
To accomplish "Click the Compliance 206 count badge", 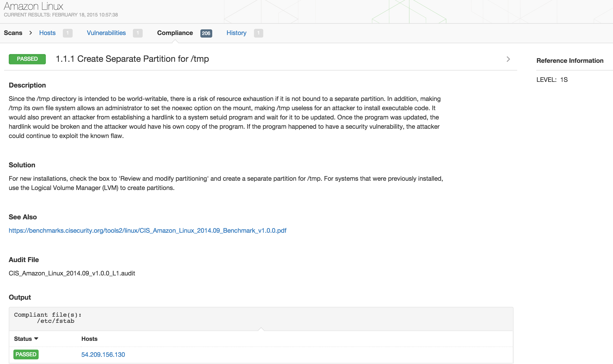I will pos(206,33).
